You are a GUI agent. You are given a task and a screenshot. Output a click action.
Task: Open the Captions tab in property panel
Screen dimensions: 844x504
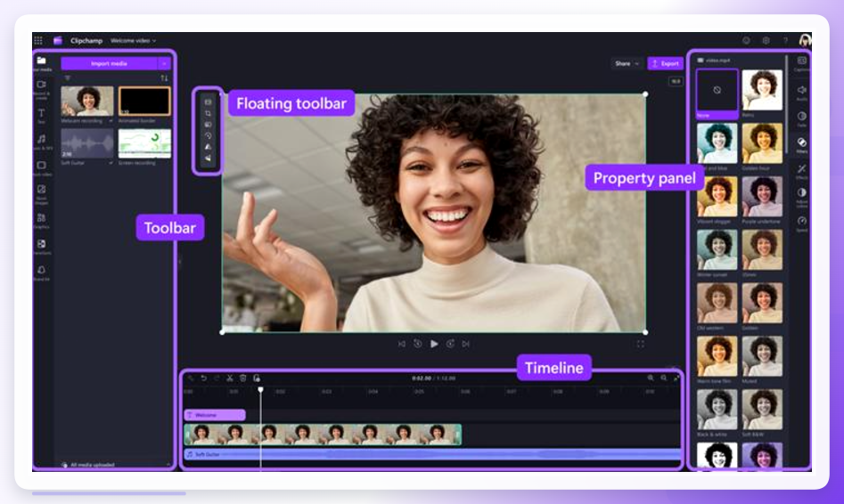pyautogui.click(x=801, y=63)
